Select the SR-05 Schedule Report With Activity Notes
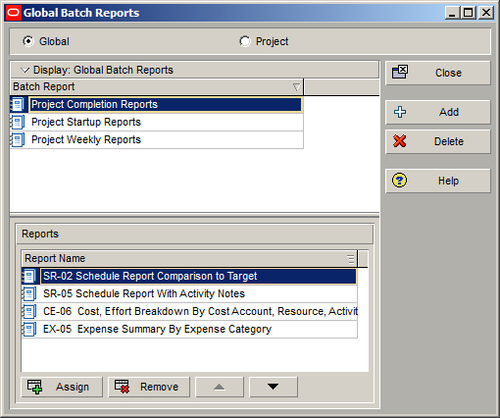 (x=189, y=294)
